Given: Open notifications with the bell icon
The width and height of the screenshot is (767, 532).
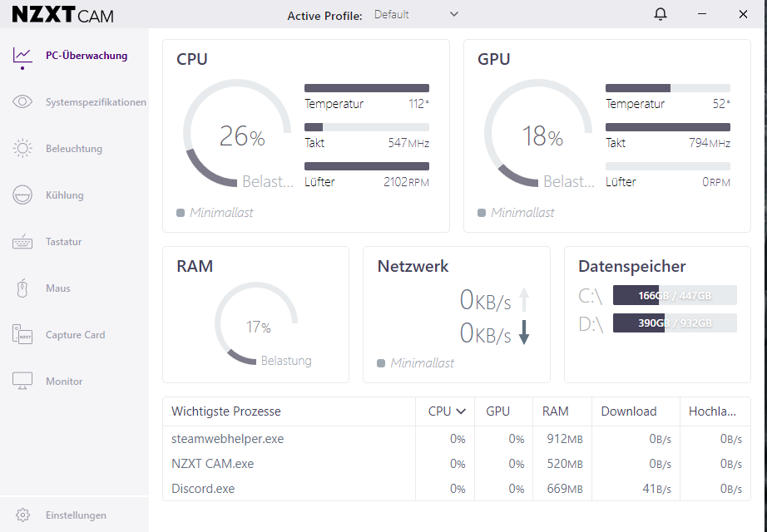Looking at the screenshot, I should (x=661, y=14).
